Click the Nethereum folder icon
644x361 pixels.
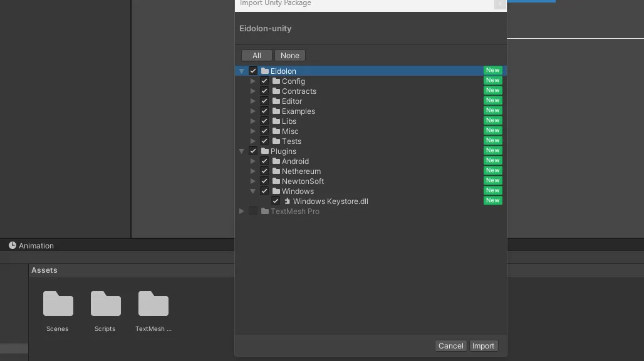click(x=276, y=171)
